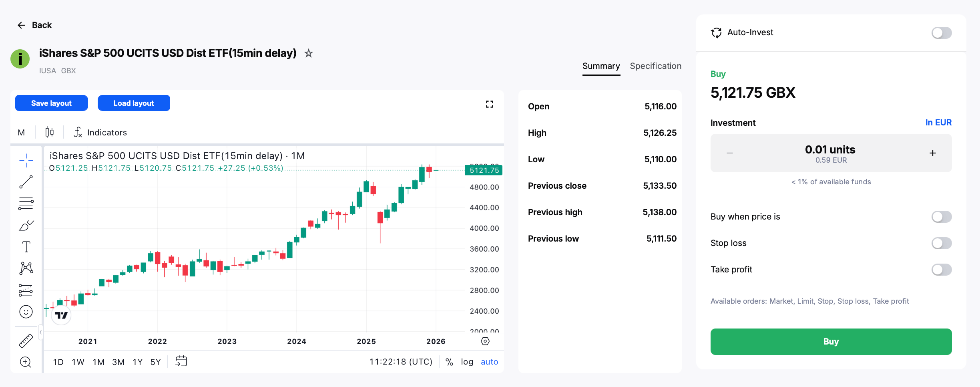This screenshot has height=387, width=980.
Task: Select the trend line drawing tool
Action: coord(26,182)
